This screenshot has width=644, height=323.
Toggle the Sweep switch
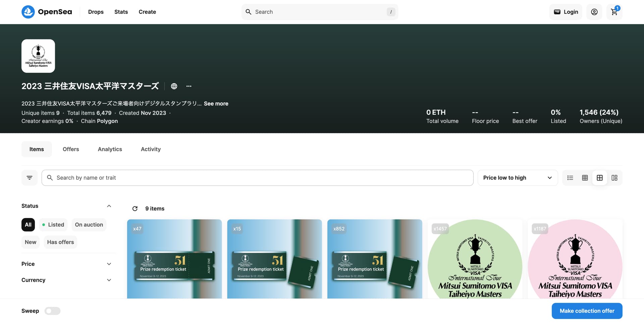pos(52,311)
